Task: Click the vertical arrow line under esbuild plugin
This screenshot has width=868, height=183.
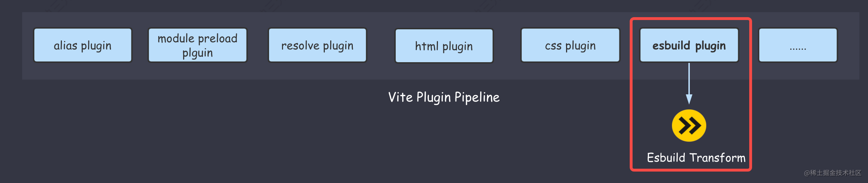Action: coord(689,78)
